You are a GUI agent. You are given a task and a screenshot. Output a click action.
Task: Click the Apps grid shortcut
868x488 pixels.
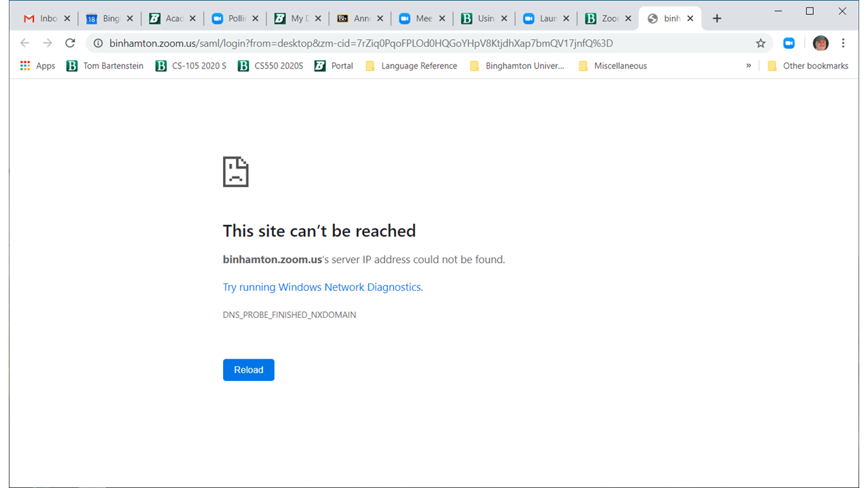(x=37, y=66)
